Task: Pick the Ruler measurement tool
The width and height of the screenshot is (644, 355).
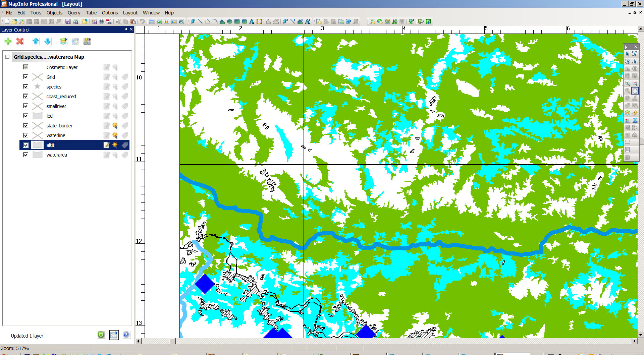Action: click(x=635, y=113)
